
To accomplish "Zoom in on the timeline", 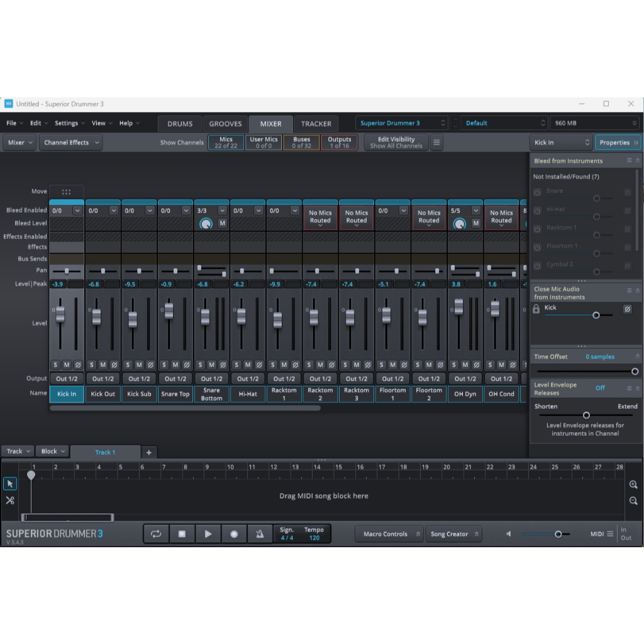I will (633, 485).
